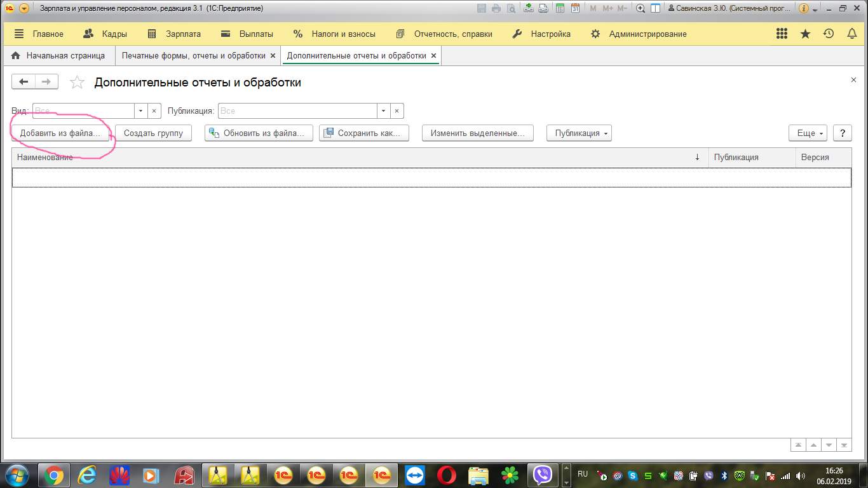
Task: Open the calendar icon in title bar
Action: point(575,8)
